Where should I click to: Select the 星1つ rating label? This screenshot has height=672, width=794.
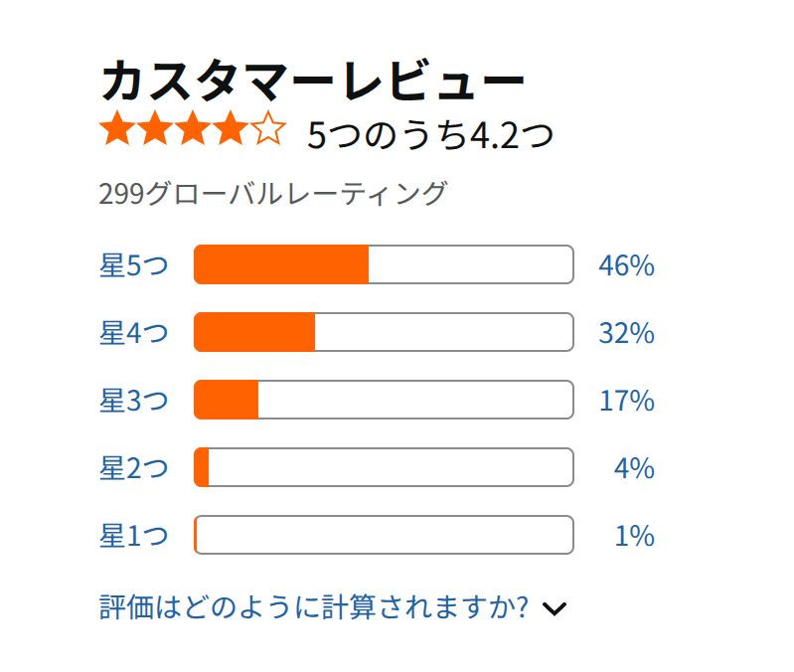(134, 535)
